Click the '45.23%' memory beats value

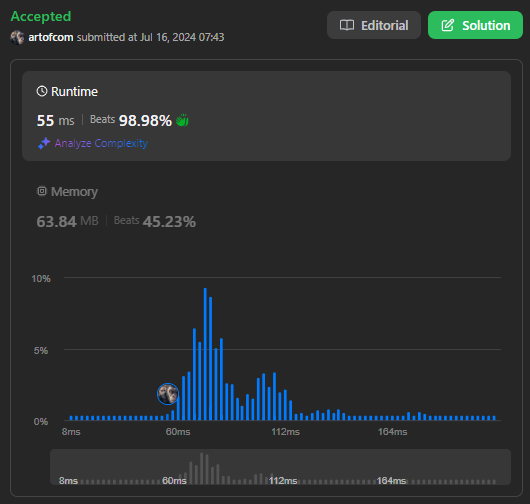(169, 222)
